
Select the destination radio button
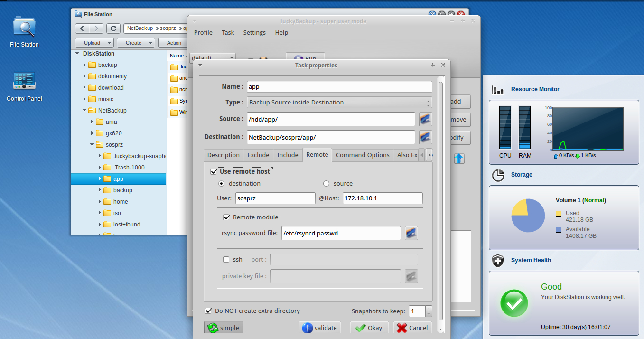click(x=221, y=184)
